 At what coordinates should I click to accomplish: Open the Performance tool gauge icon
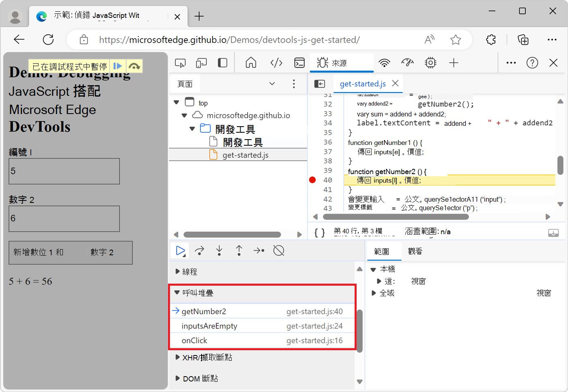coord(407,63)
